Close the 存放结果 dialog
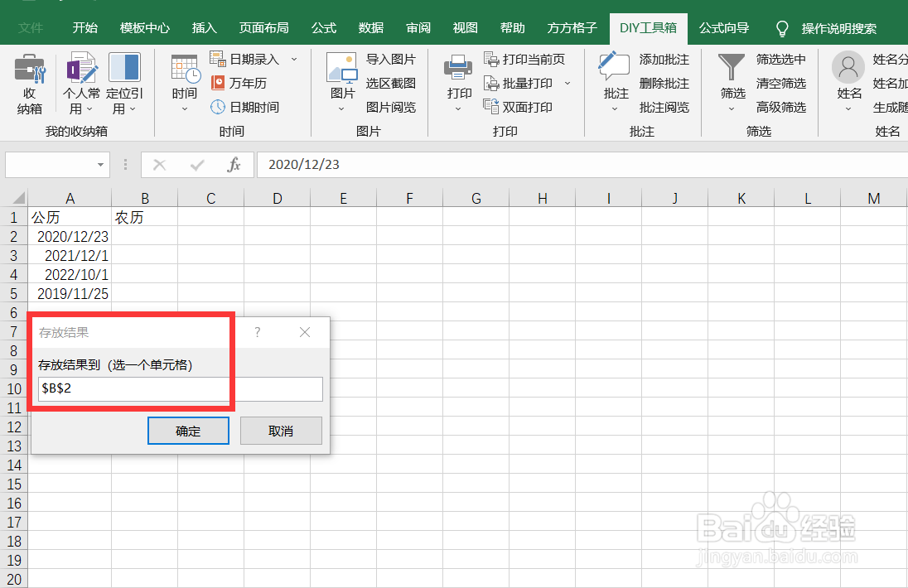The image size is (908, 588). pos(305,332)
